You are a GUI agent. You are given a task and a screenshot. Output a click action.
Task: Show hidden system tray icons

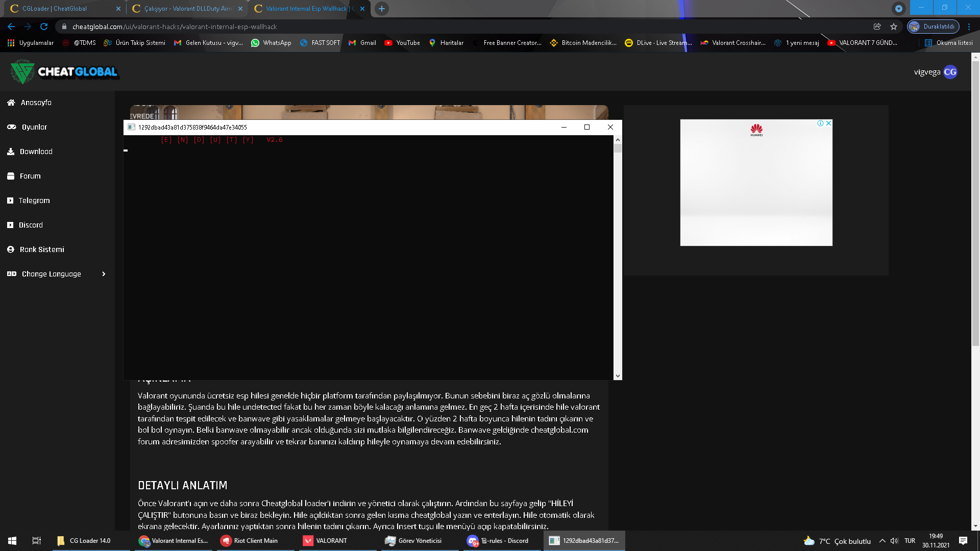(x=882, y=541)
